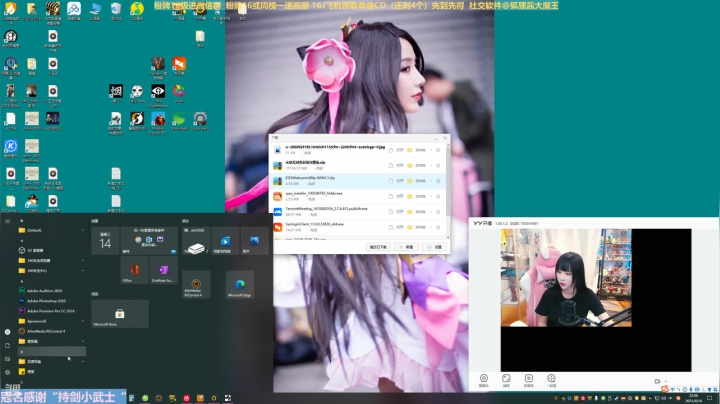
Task: Select the EOSWebcamUtility zip row
Action: pyautogui.click(x=360, y=181)
